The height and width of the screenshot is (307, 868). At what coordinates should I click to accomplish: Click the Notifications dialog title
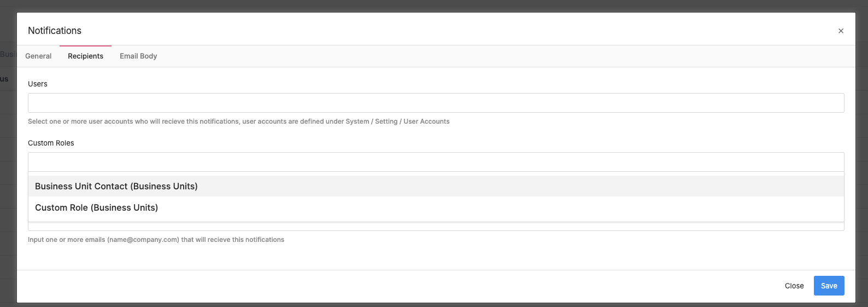[x=55, y=31]
